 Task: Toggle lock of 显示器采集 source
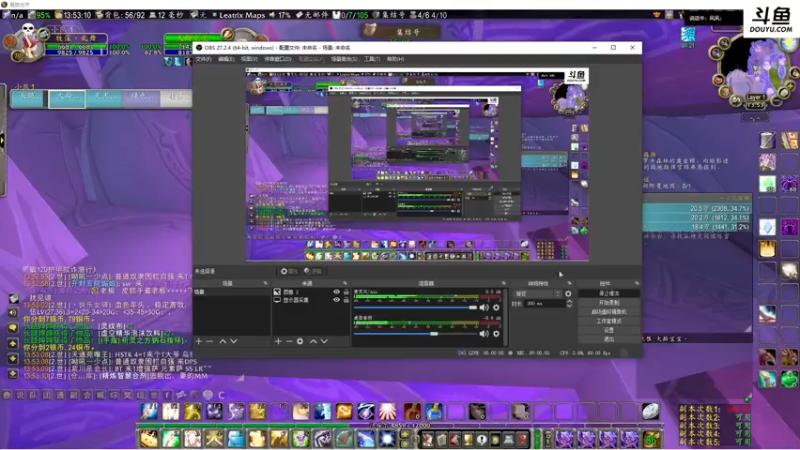[x=346, y=300]
